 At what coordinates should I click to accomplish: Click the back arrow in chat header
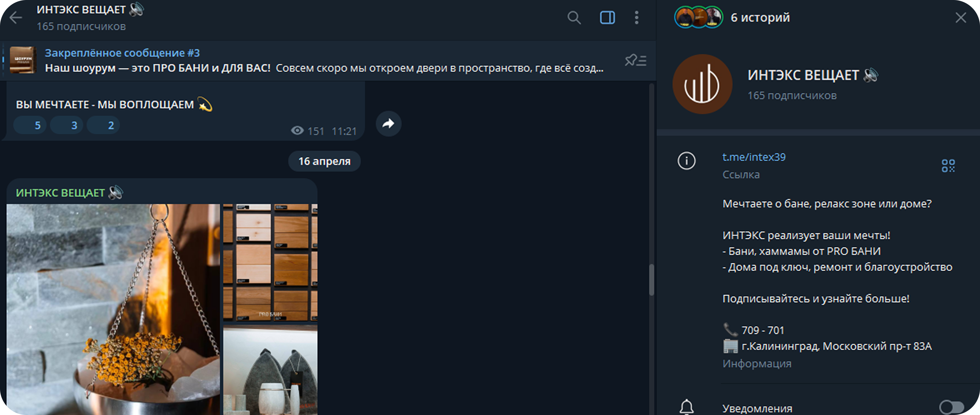coord(16,18)
